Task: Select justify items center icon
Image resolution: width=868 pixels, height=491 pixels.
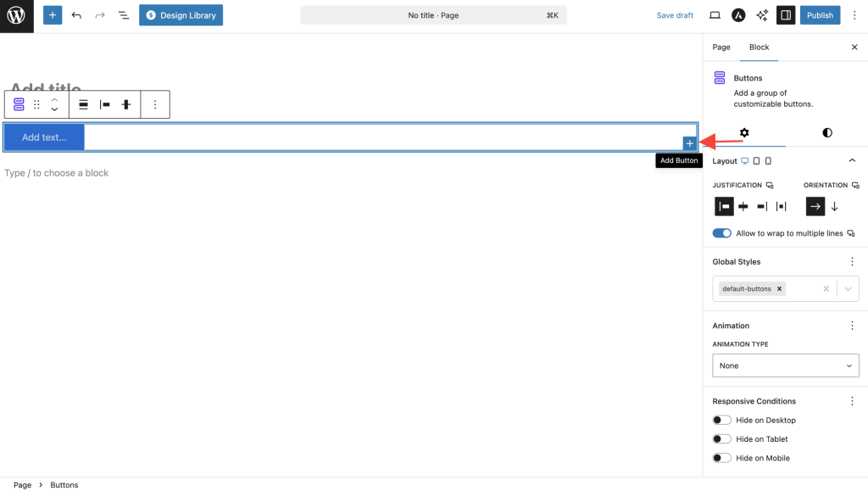Action: tap(743, 206)
